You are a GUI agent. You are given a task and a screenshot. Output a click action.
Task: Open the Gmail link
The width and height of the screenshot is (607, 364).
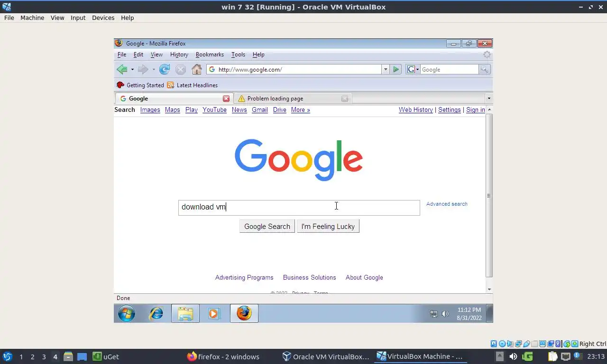click(260, 110)
